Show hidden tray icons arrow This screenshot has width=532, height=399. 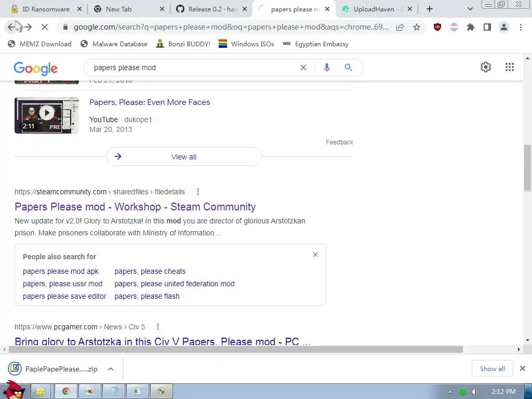click(x=450, y=392)
